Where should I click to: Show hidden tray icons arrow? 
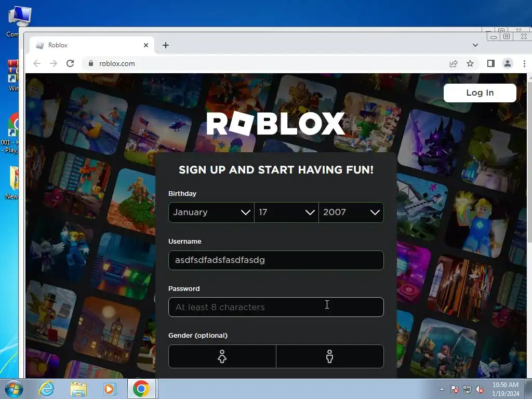click(442, 389)
